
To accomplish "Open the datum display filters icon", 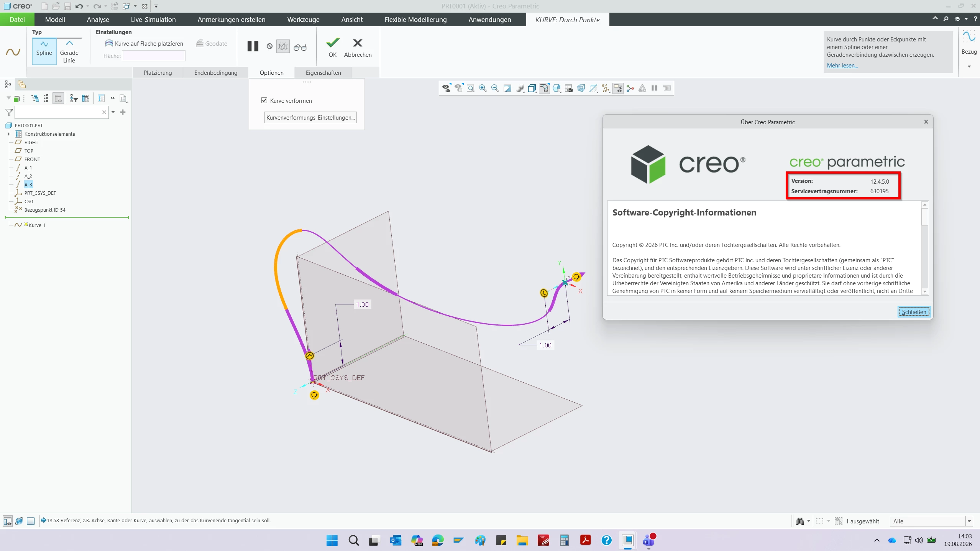I will [x=606, y=89].
